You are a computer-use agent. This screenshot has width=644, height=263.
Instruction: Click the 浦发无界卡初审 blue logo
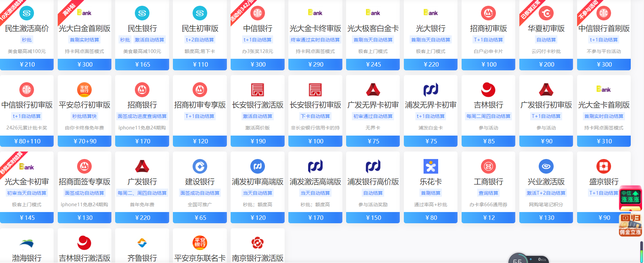click(431, 90)
